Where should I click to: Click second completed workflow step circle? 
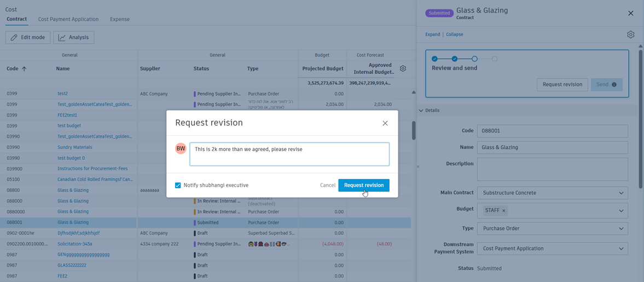[455, 59]
